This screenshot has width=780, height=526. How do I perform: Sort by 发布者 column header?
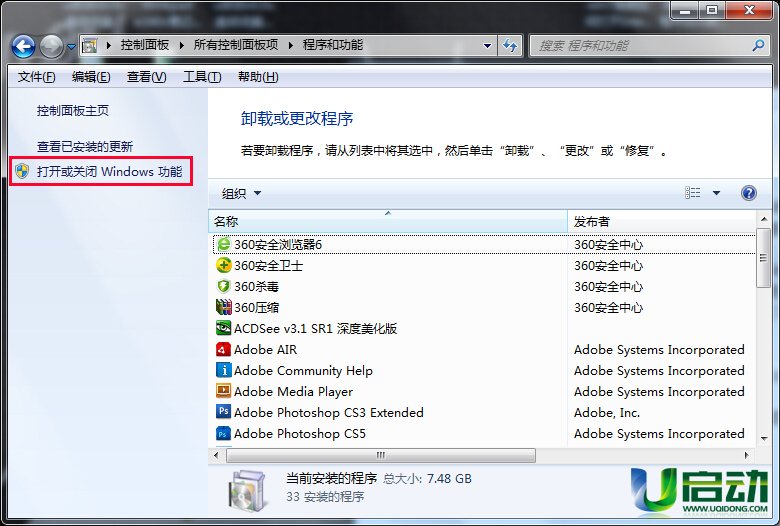661,221
